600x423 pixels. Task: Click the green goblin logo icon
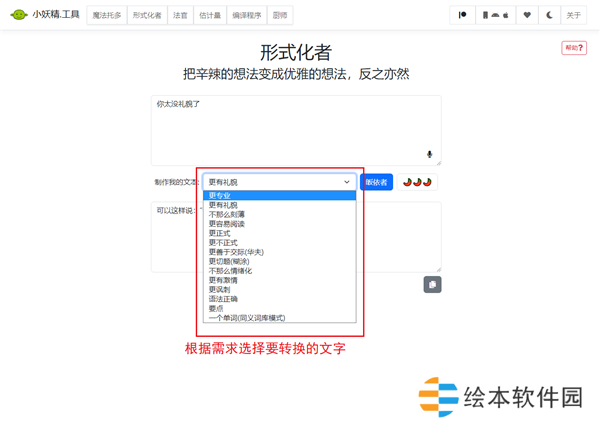(18, 15)
